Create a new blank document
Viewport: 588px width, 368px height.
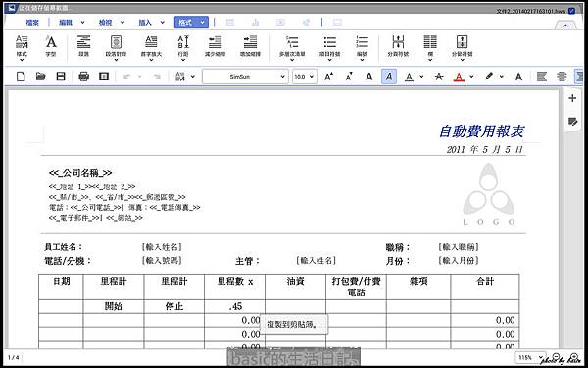21,77
